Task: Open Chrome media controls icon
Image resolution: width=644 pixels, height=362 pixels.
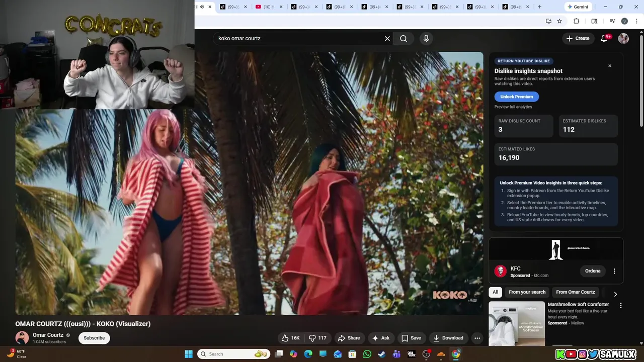Action: click(612, 21)
